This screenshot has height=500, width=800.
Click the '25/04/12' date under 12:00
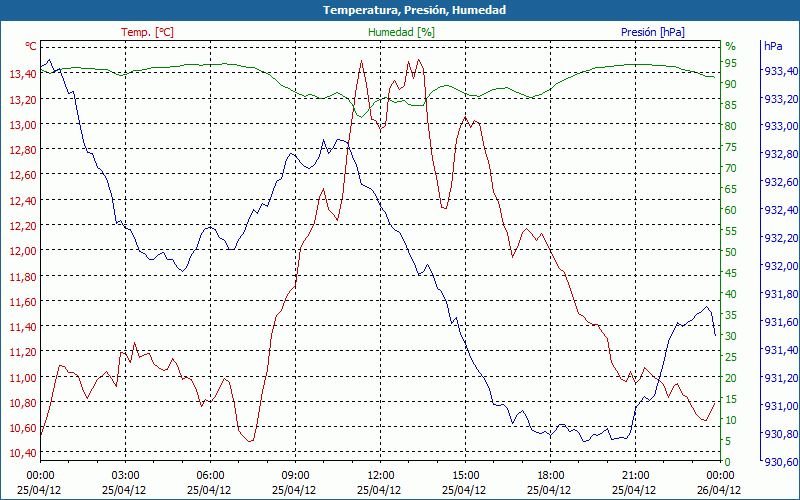[379, 490]
